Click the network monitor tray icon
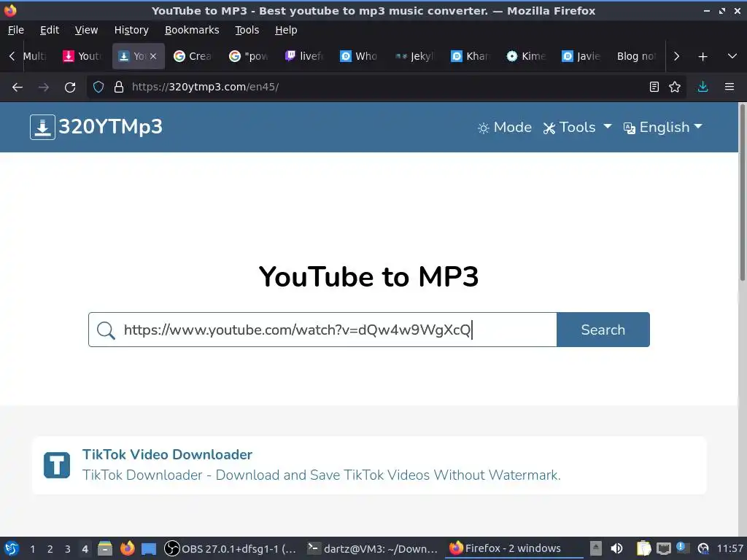The height and width of the screenshot is (560, 747). coord(663,549)
